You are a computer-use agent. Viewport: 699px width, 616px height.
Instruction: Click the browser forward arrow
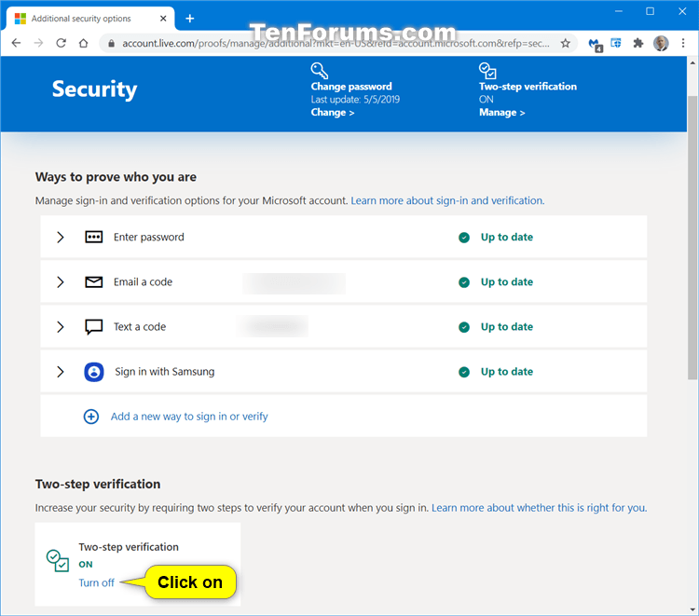39,43
